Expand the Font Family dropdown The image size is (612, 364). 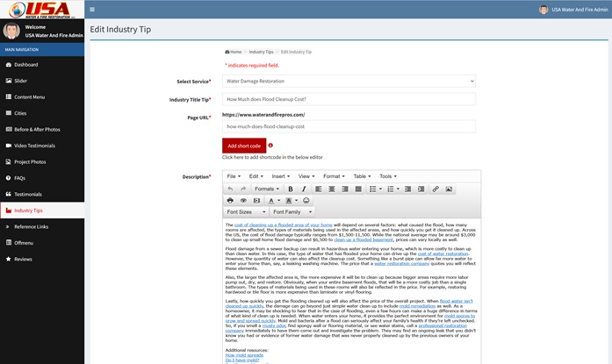click(x=292, y=212)
